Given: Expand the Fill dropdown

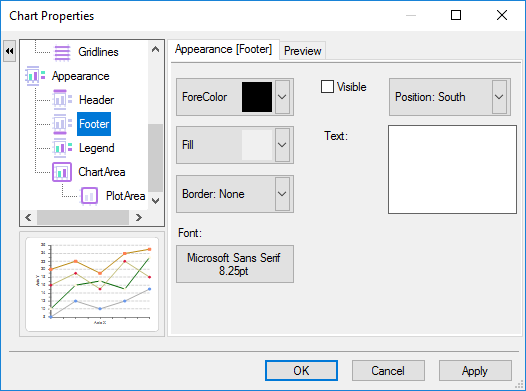Looking at the screenshot, I should 282,145.
